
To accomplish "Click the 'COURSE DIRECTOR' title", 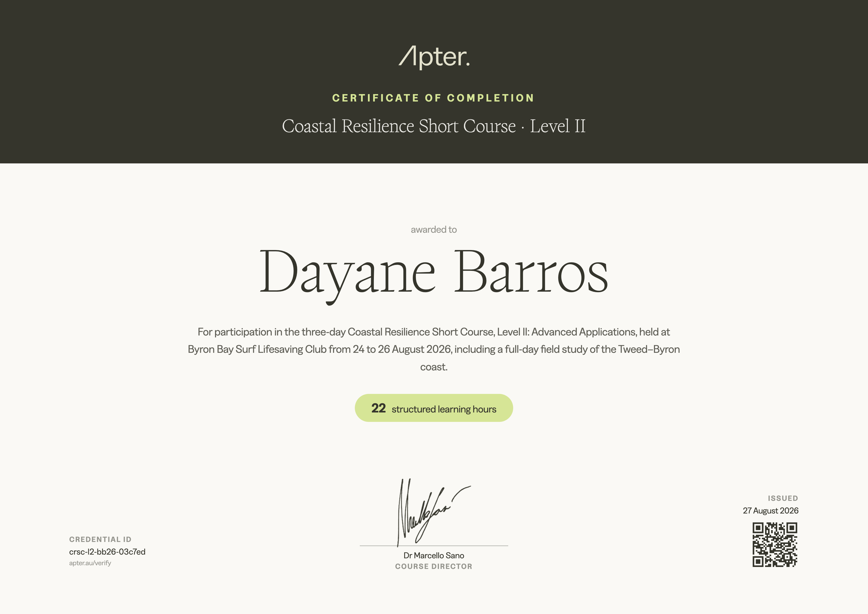I will coord(434,566).
